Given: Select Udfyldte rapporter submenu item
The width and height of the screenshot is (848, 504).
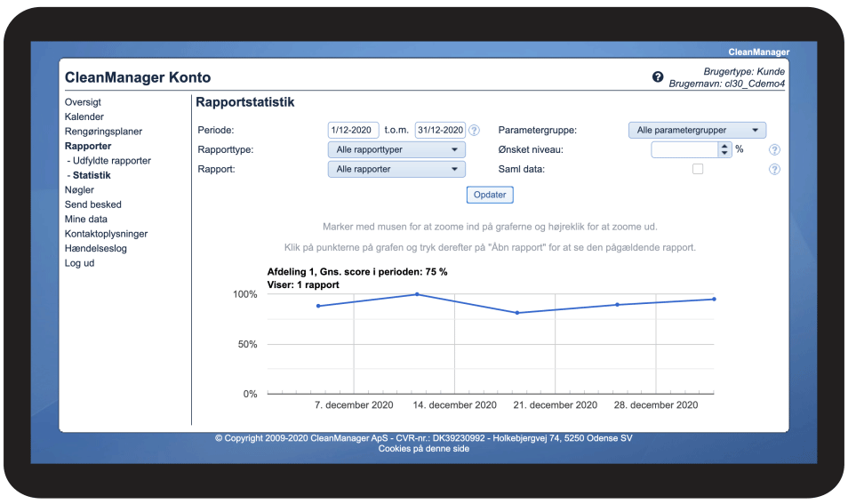Looking at the screenshot, I should [111, 161].
